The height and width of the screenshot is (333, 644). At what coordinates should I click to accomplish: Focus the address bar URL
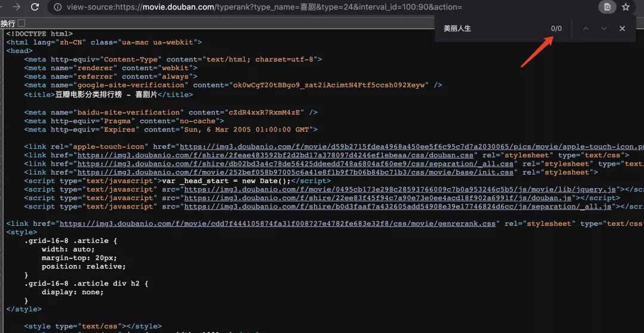pos(264,7)
